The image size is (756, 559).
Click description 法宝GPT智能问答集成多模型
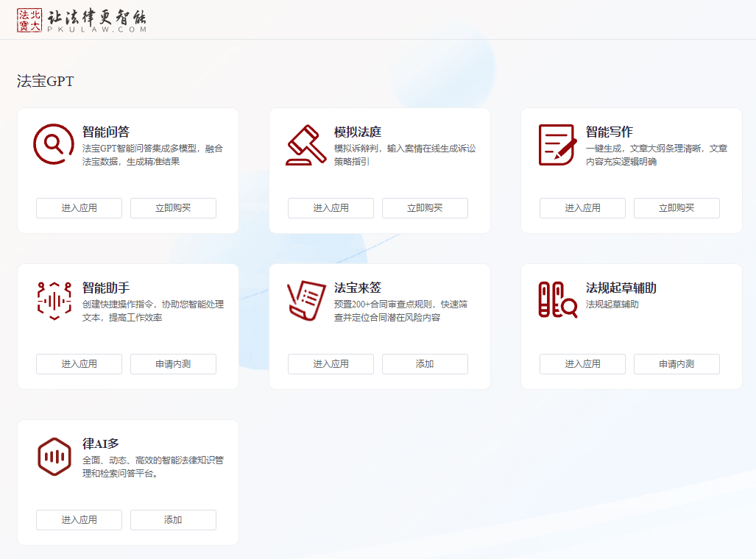coord(152,154)
